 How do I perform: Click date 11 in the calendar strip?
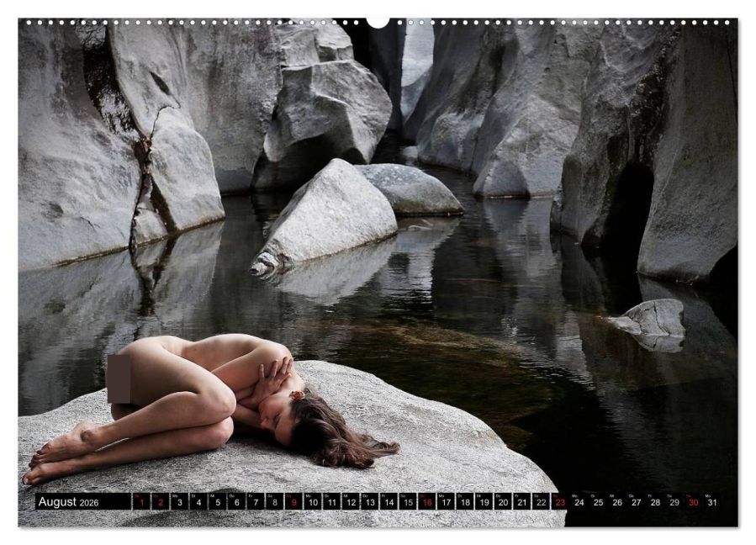(332, 501)
